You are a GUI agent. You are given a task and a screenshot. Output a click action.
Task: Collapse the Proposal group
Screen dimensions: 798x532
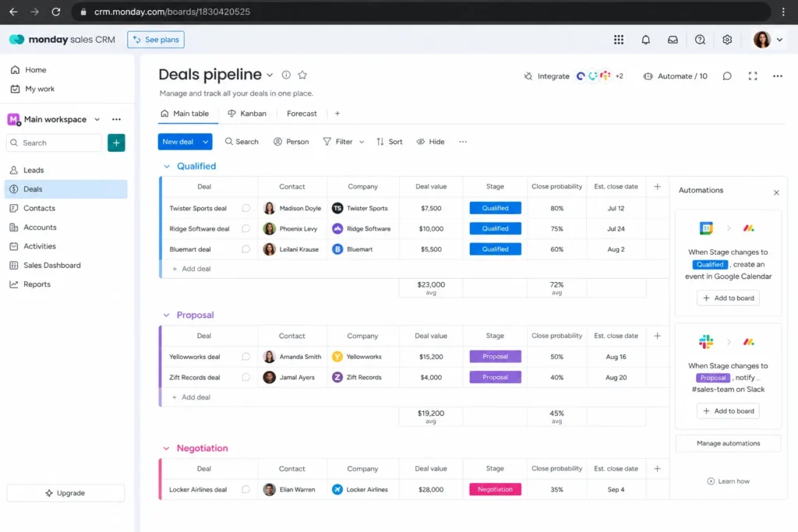click(x=167, y=315)
